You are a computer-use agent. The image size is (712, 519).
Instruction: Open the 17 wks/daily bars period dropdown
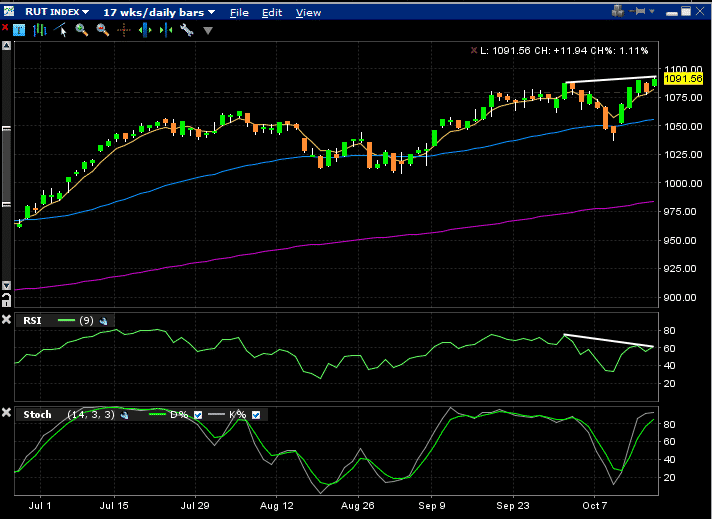159,12
